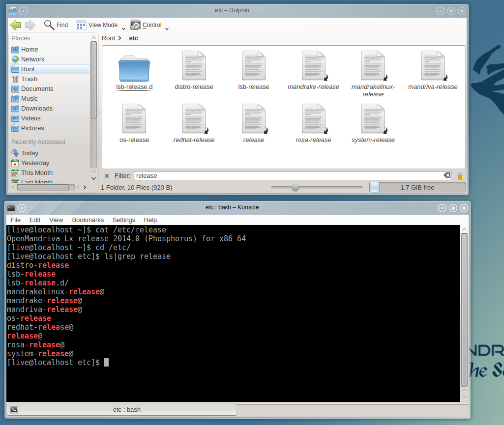This screenshot has height=425, width=504.
Task: Select the lsb-release file icon
Action: coord(254,65)
